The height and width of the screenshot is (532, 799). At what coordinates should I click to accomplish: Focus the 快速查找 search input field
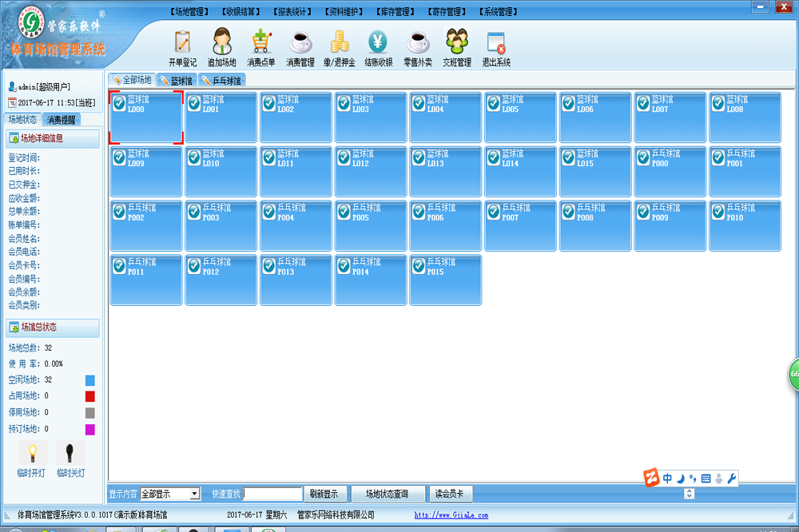(x=272, y=494)
